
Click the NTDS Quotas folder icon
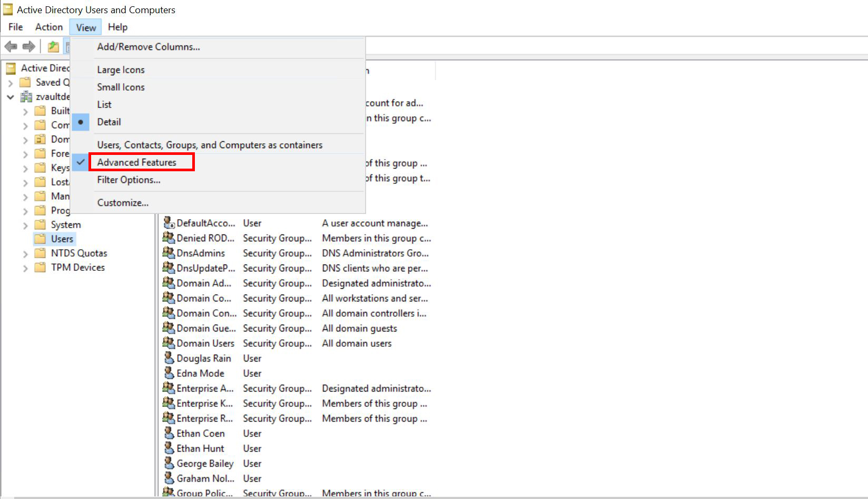click(40, 253)
